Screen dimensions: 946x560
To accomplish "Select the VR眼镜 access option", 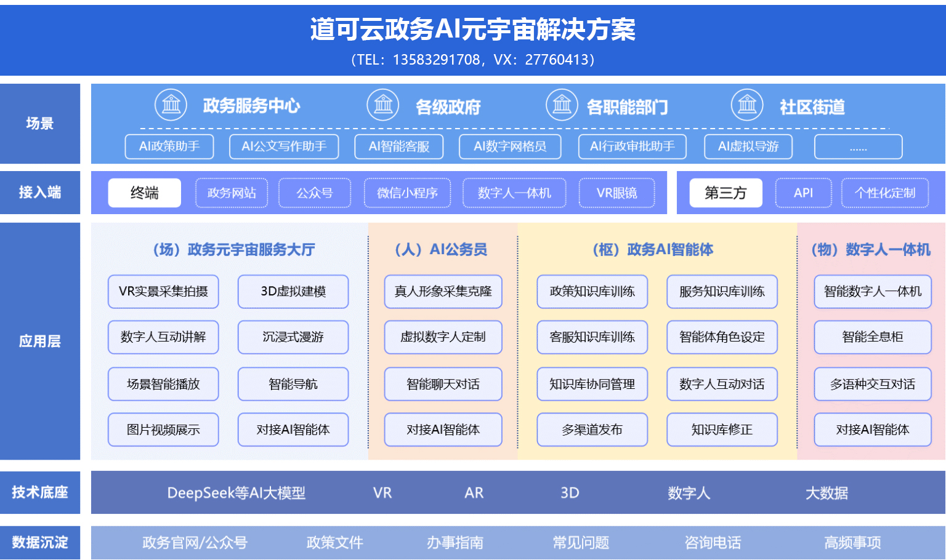I will [x=617, y=193].
